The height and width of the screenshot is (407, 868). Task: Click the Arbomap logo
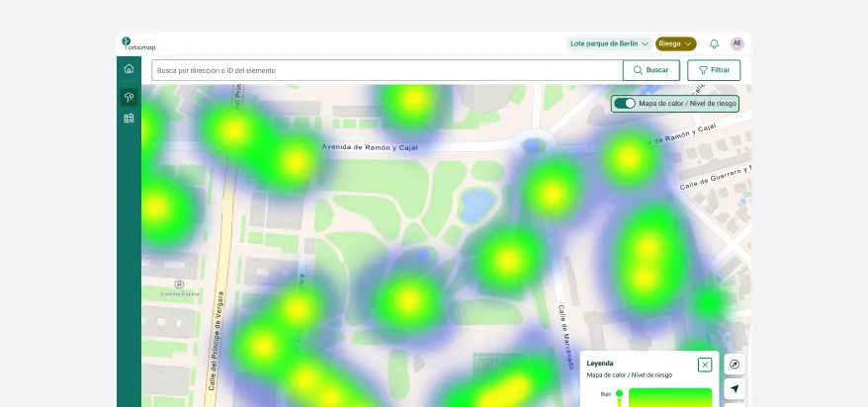(x=138, y=43)
